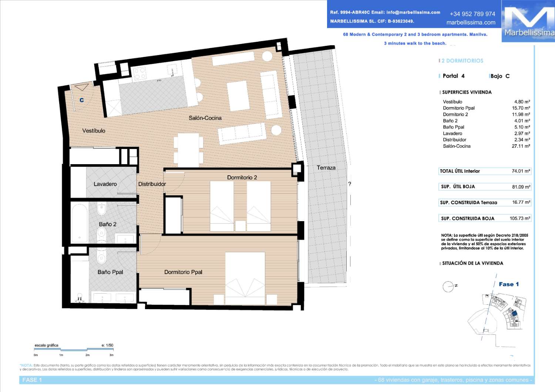
Task: Click the Fase 1 label on map
Action: pyautogui.click(x=509, y=284)
